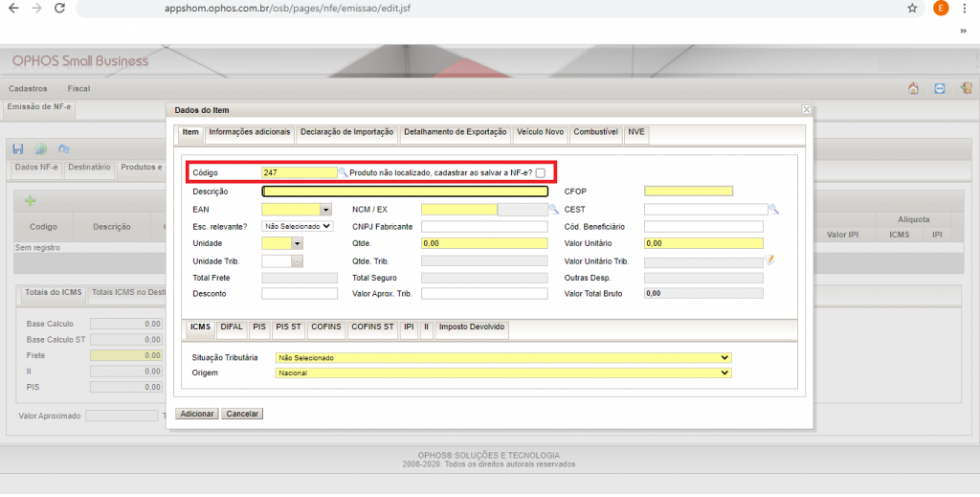Viewport: 980px width, 497px height.
Task: Select the Veículo Novo tab
Action: pos(541,132)
